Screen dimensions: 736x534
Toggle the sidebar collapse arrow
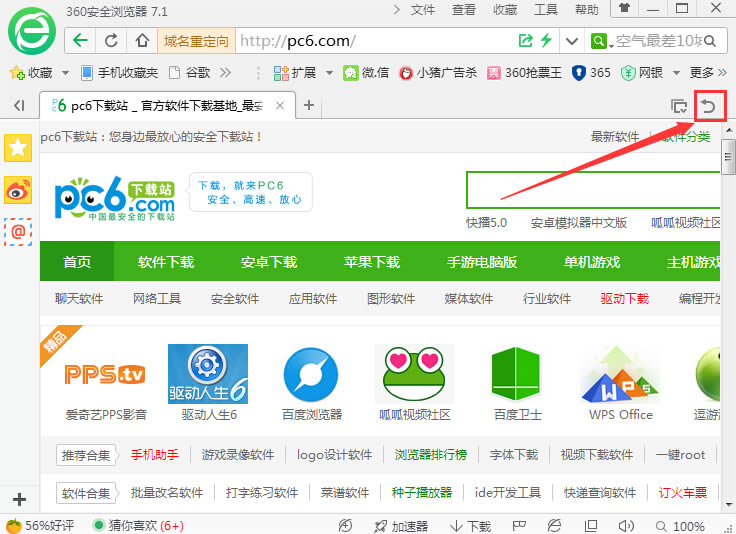pos(19,105)
